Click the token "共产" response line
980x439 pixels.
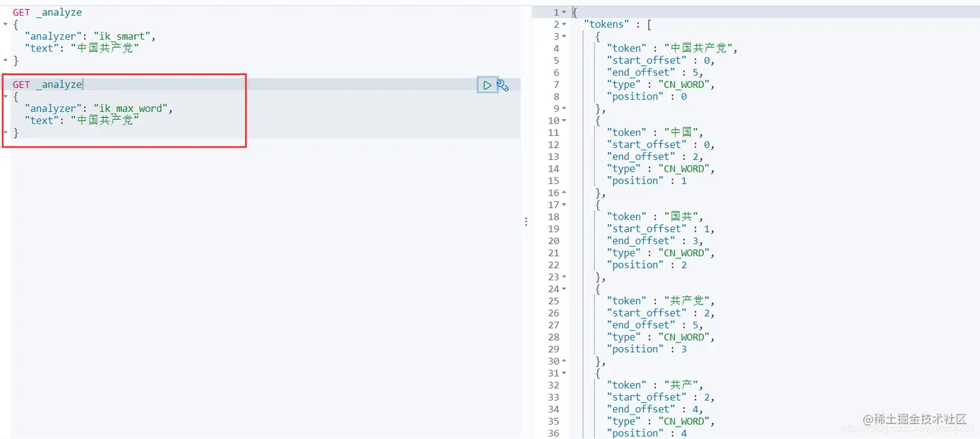tap(655, 385)
